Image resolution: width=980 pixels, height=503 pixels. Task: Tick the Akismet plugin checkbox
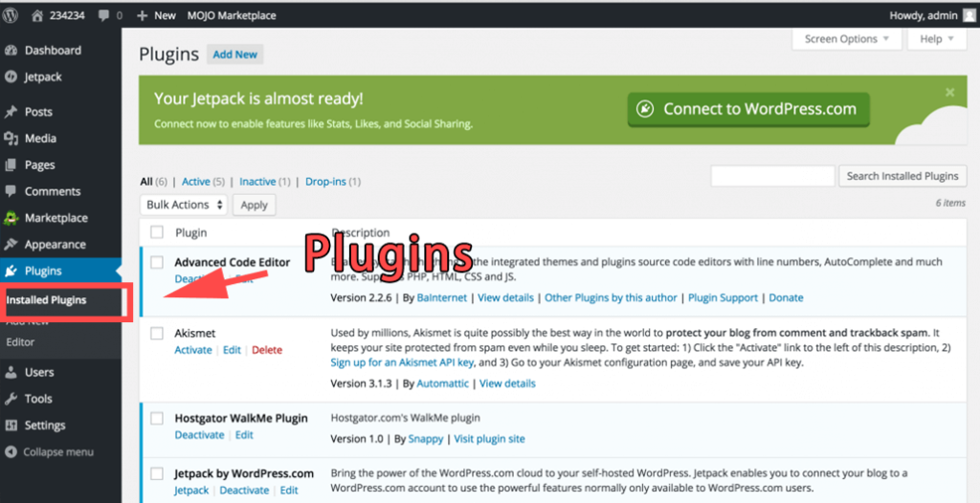tap(157, 334)
